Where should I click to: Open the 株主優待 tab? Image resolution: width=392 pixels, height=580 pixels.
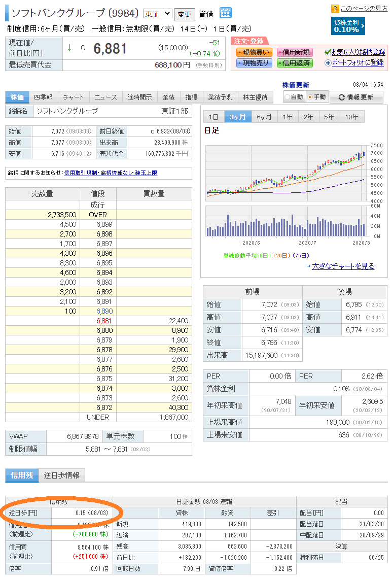255,97
